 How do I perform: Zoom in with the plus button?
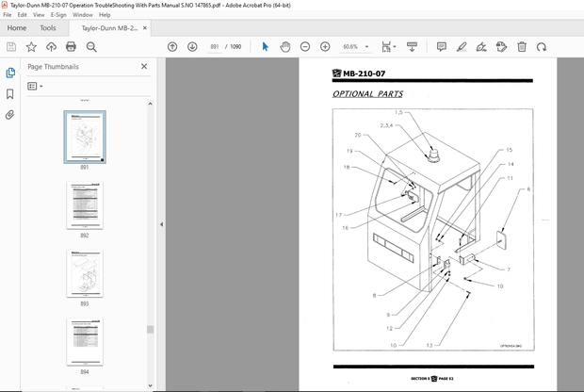tap(325, 46)
